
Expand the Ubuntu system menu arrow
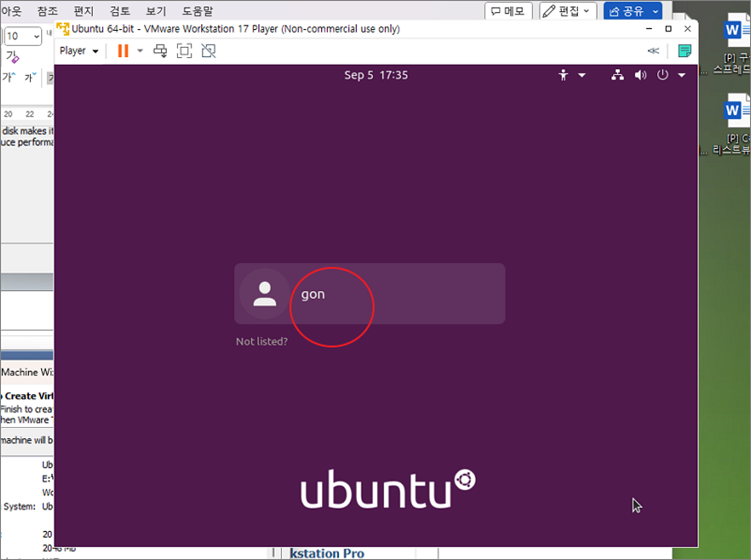681,76
